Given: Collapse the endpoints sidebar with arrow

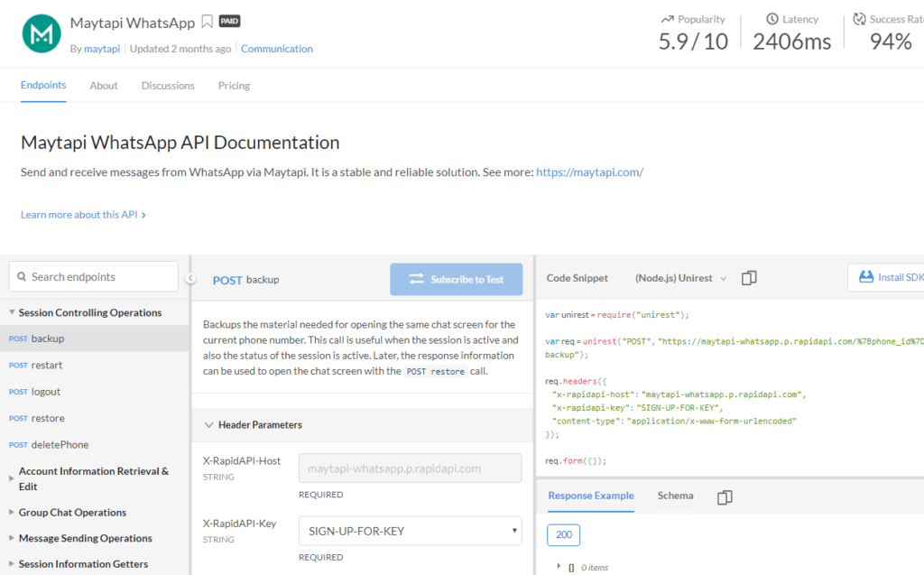Looking at the screenshot, I should click(190, 278).
